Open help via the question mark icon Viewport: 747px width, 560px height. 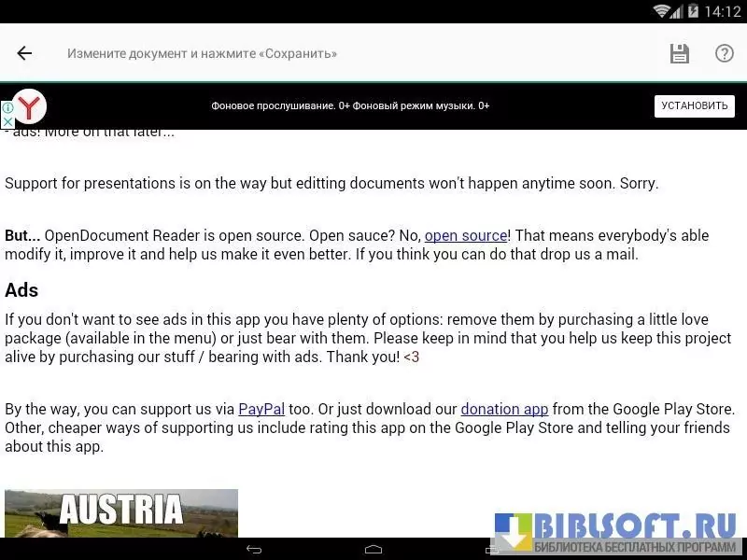[725, 53]
